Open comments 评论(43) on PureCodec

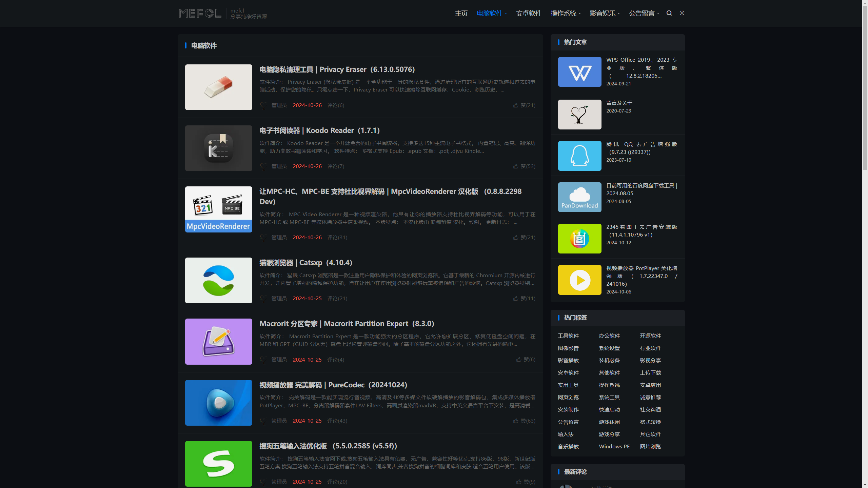pos(337,421)
